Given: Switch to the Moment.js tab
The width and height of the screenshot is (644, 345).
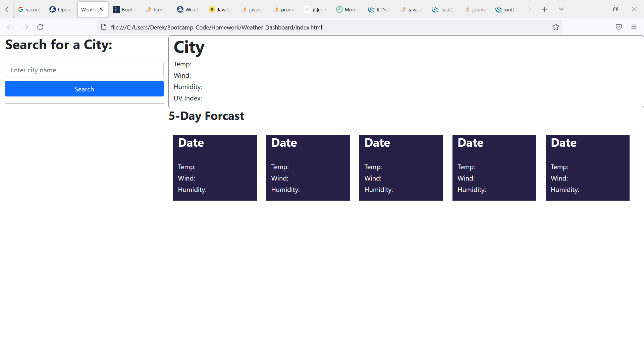Looking at the screenshot, I should (x=347, y=9).
